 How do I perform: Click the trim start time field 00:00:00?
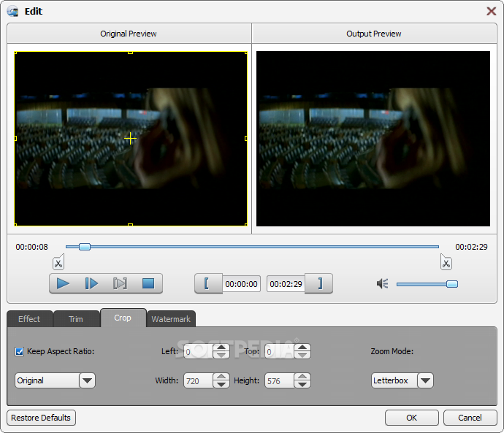pyautogui.click(x=241, y=284)
